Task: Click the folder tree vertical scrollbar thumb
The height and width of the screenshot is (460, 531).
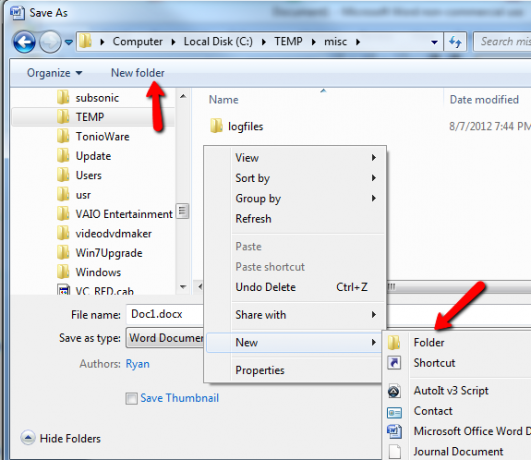Action: pos(183,212)
